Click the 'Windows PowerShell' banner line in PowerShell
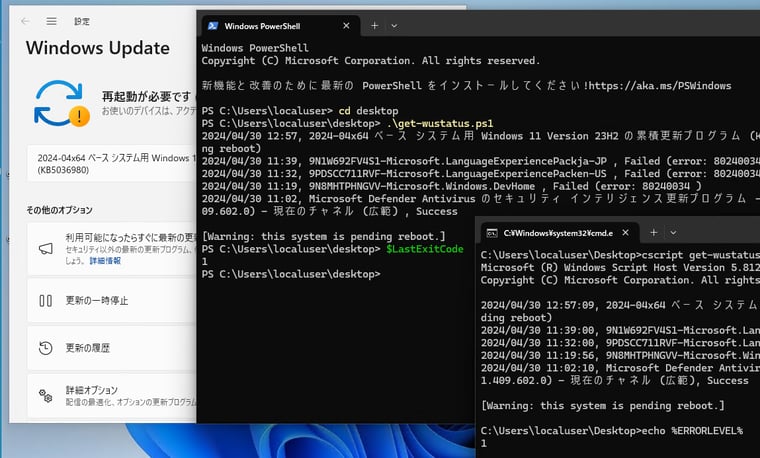Image resolution: width=760 pixels, height=458 pixels. click(x=255, y=48)
